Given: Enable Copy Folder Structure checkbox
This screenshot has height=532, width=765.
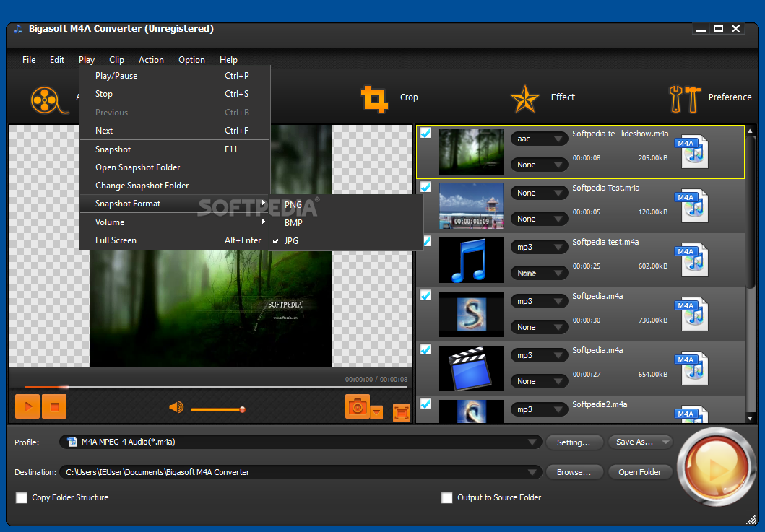Looking at the screenshot, I should coord(22,497).
